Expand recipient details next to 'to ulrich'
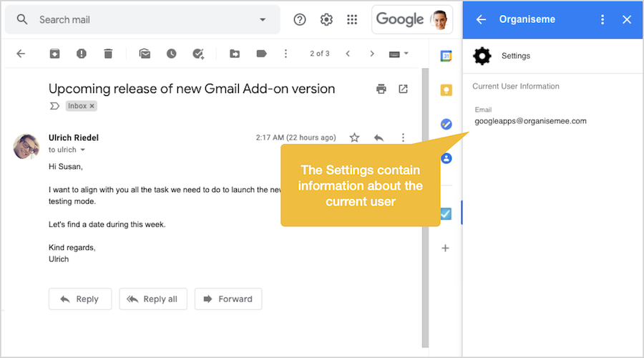Image resolution: width=644 pixels, height=358 pixels. click(82, 150)
